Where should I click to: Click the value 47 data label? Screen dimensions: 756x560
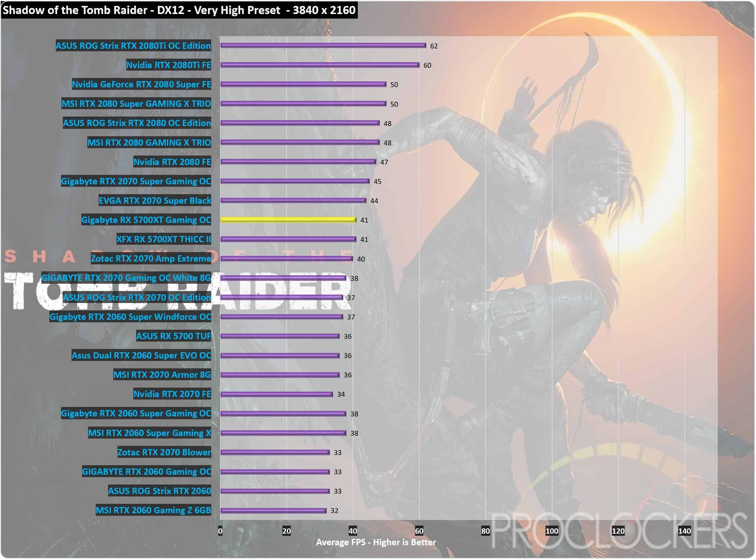[384, 162]
